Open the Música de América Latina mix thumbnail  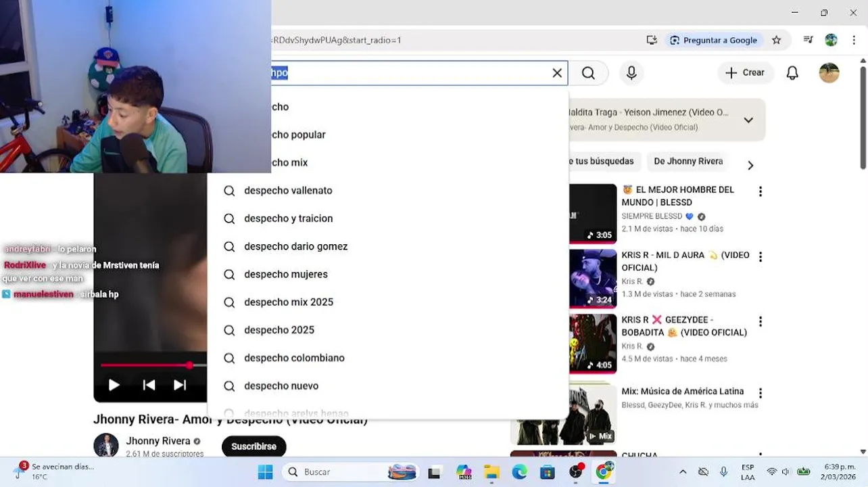(x=563, y=414)
